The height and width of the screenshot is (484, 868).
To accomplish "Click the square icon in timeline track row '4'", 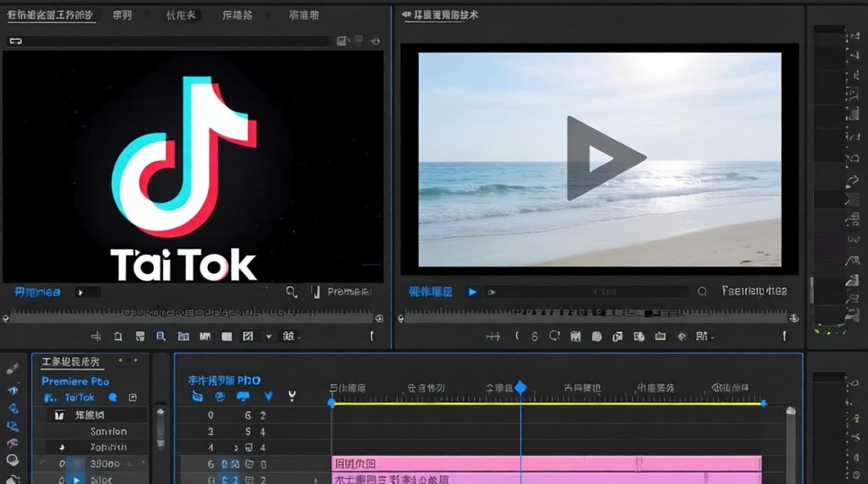I will click(249, 447).
